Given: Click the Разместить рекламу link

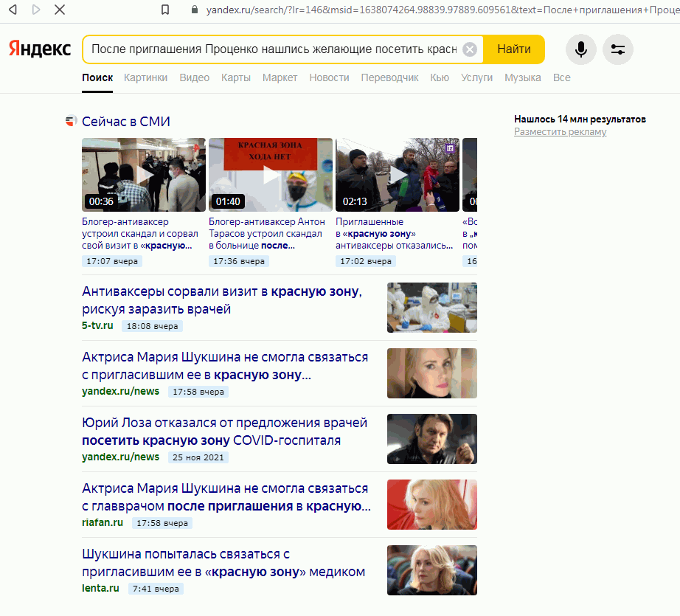Looking at the screenshot, I should coord(561,132).
